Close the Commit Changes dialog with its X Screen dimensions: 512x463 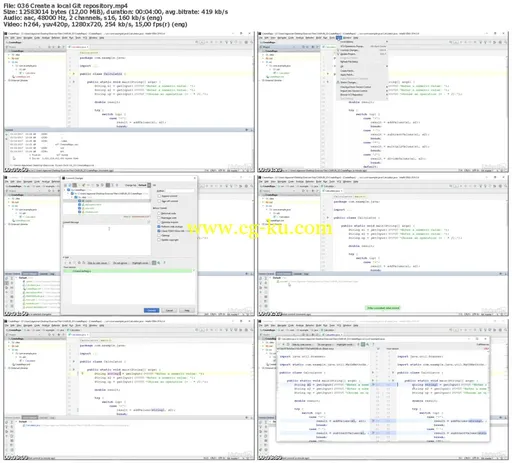click(195, 178)
